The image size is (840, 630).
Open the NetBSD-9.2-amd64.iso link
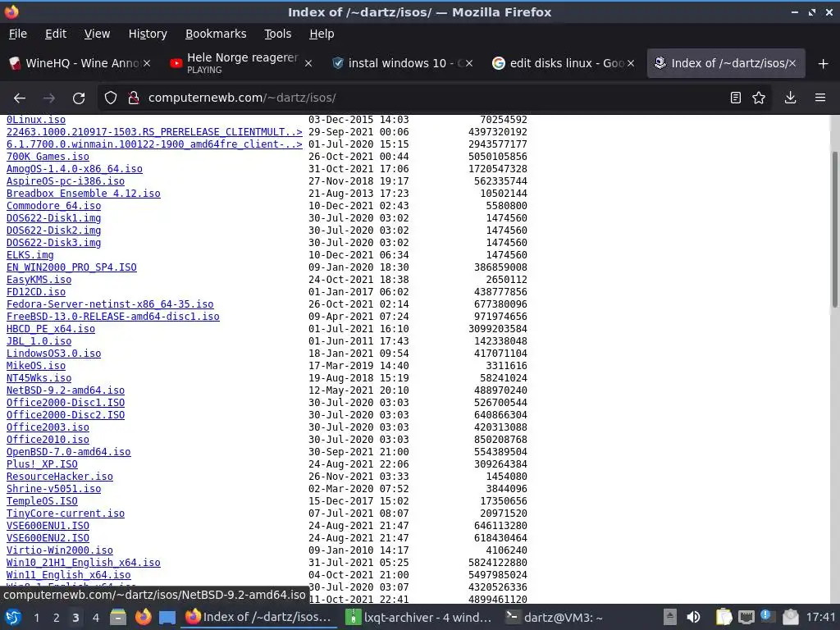(66, 390)
